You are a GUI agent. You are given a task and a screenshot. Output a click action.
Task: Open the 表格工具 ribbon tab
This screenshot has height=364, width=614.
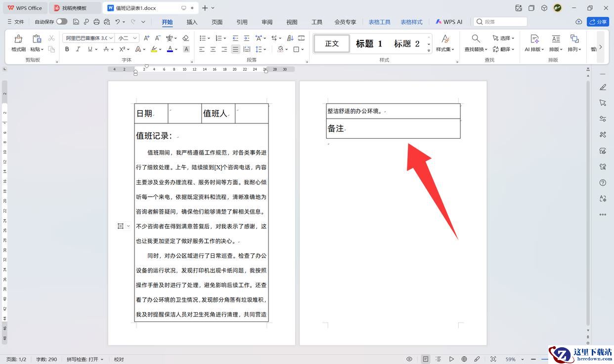[379, 22]
